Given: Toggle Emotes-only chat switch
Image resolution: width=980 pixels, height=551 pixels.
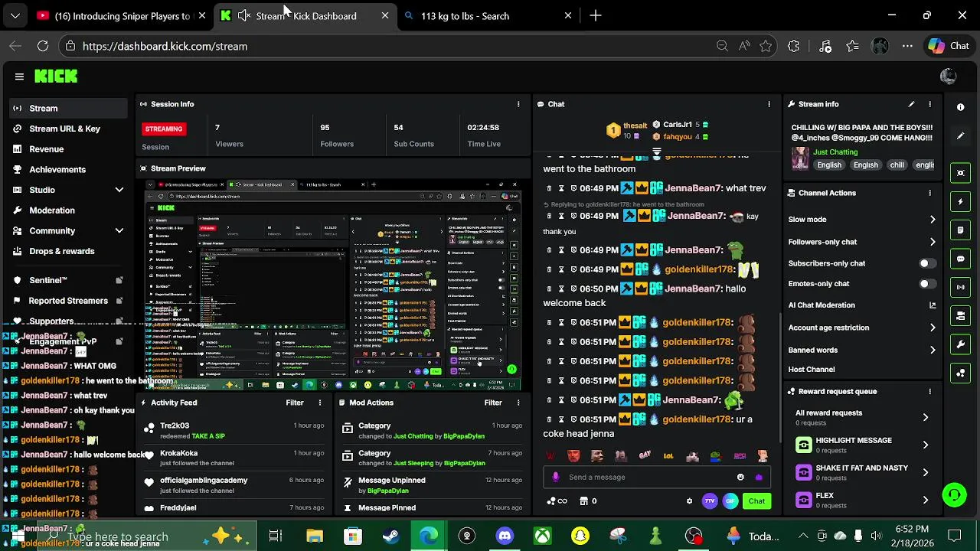Looking at the screenshot, I should [x=926, y=284].
